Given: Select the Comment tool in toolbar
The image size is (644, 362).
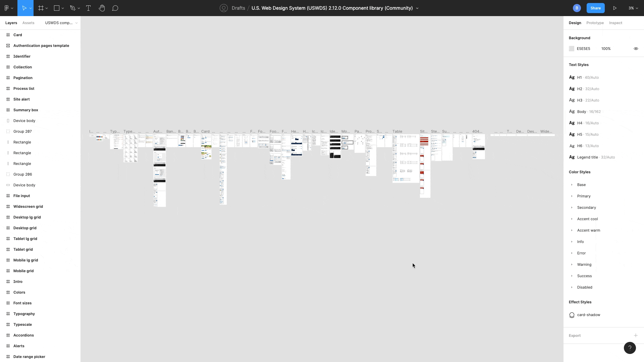Looking at the screenshot, I should click(115, 8).
